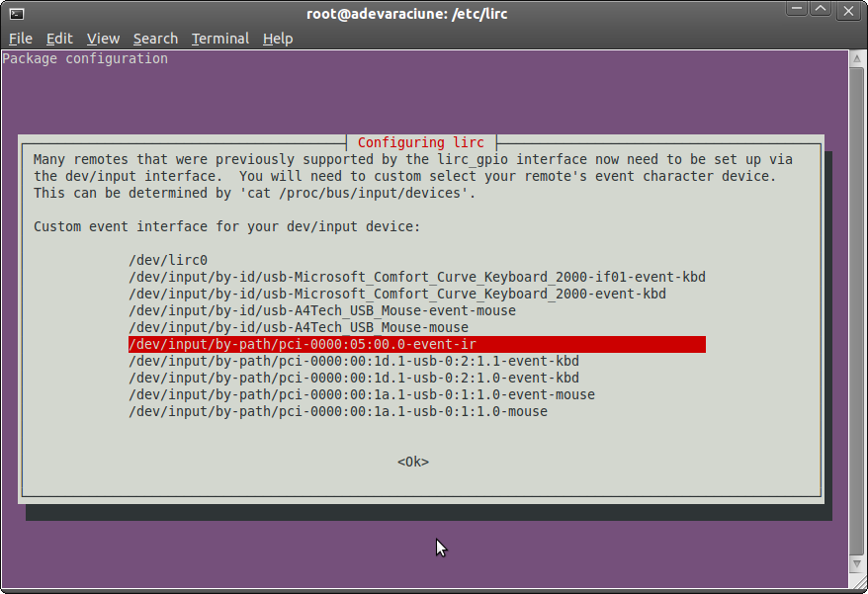This screenshot has height=594, width=868.
Task: Minimize the terminal window
Action: pyautogui.click(x=797, y=10)
